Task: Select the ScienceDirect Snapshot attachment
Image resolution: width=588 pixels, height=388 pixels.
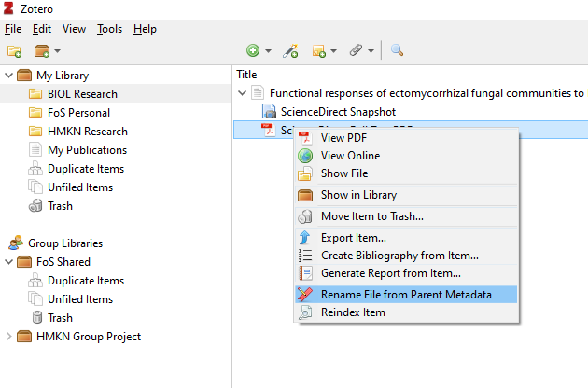Action: 338,112
